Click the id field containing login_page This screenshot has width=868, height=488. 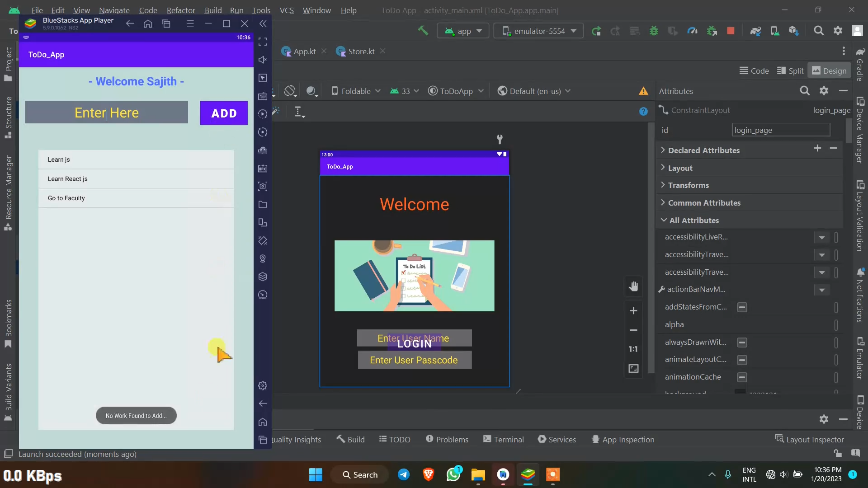781,130
